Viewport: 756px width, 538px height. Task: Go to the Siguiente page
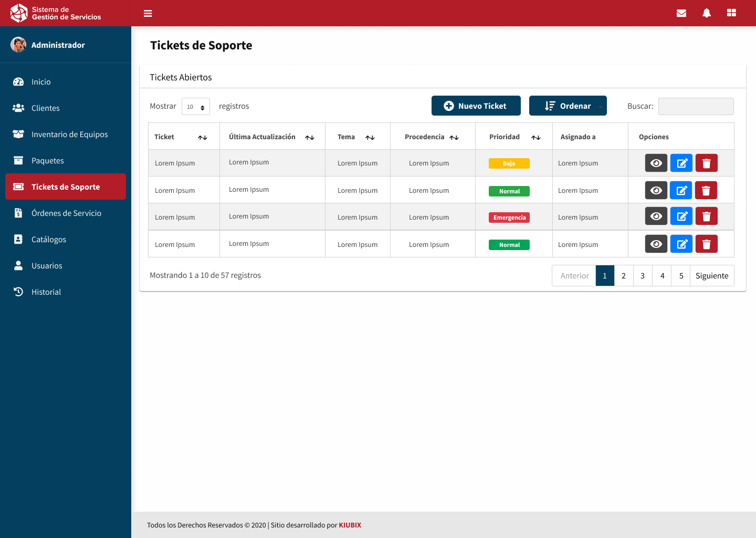pos(712,276)
